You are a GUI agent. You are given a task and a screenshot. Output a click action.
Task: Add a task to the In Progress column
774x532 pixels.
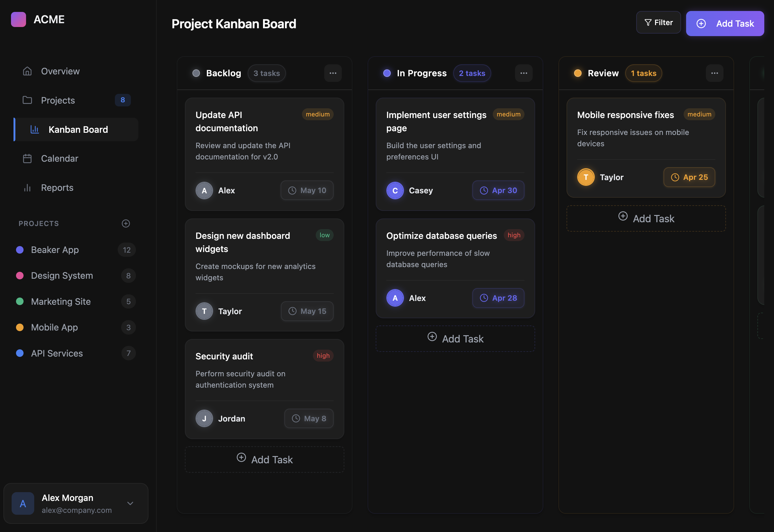pos(455,338)
